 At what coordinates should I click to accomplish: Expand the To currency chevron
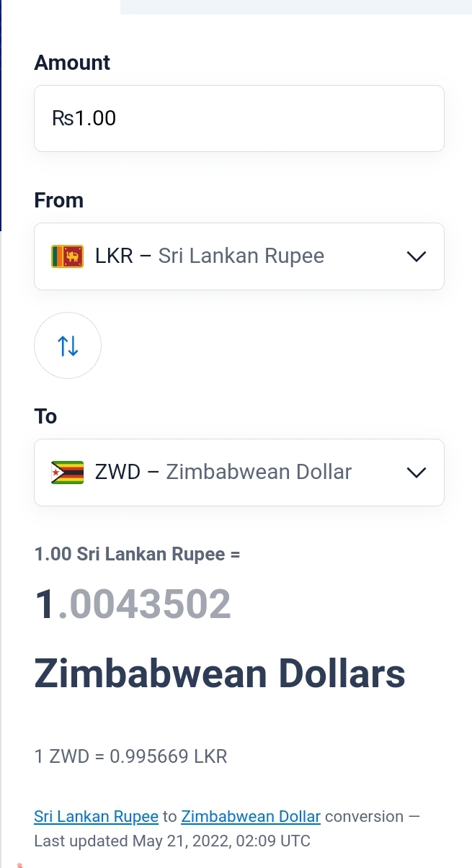pyautogui.click(x=417, y=473)
